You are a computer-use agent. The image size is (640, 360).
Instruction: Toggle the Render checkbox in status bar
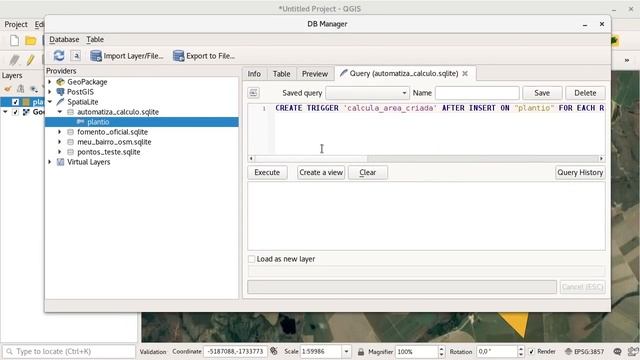(531, 351)
